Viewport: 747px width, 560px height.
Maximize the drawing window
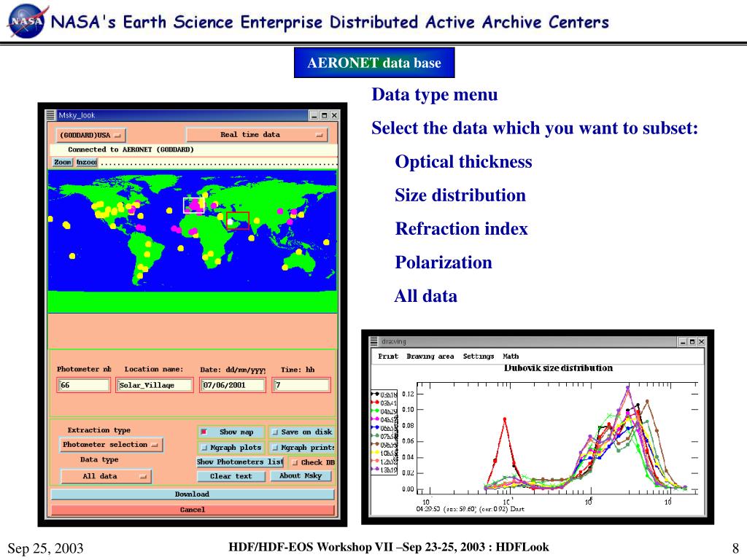[692, 341]
